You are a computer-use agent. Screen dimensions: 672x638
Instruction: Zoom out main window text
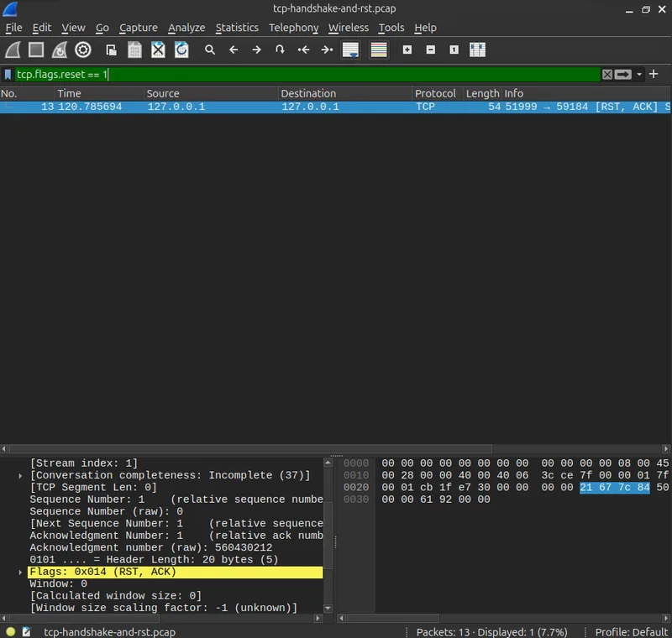(431, 50)
